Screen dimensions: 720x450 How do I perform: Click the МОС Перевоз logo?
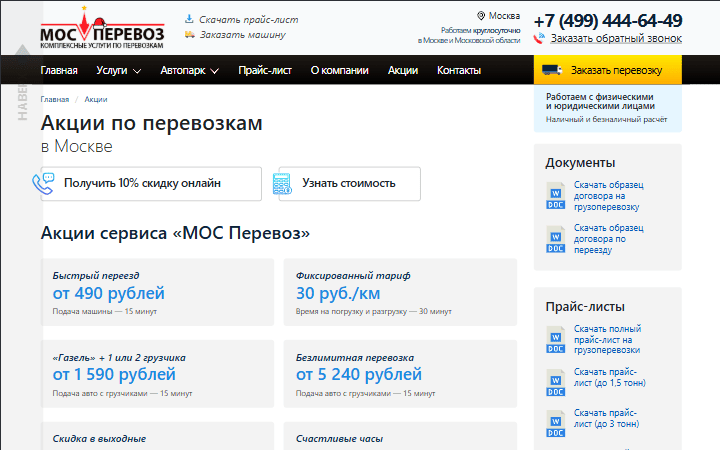pyautogui.click(x=102, y=28)
